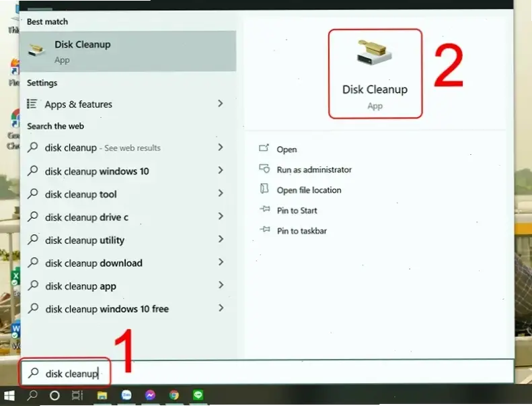The width and height of the screenshot is (532, 406).
Task: Open LINE app from the taskbar
Action: 198,396
